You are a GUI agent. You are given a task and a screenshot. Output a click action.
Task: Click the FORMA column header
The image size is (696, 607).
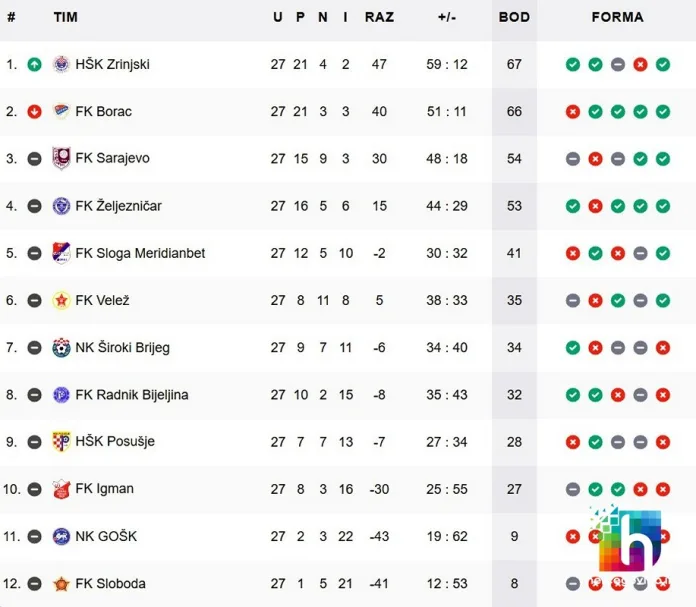pos(617,17)
